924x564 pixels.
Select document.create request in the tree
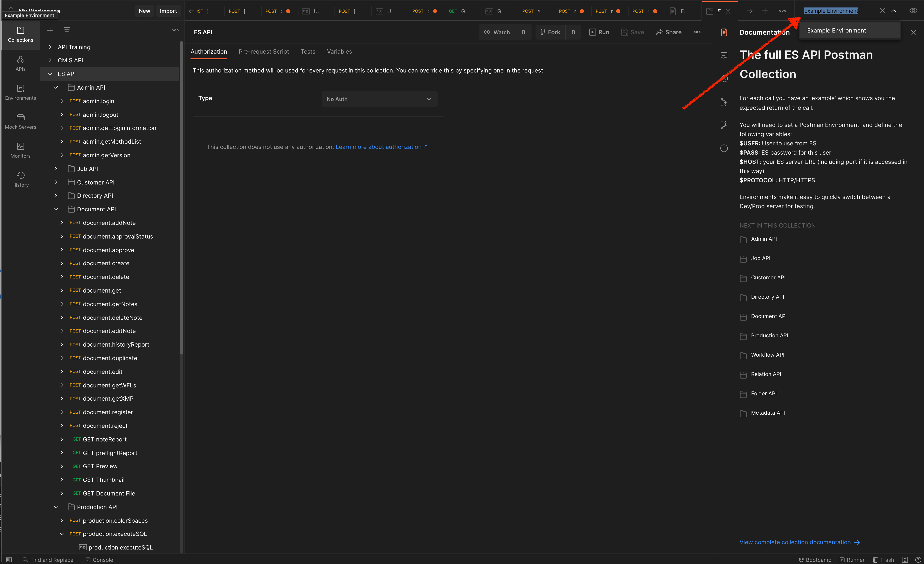[x=106, y=263]
